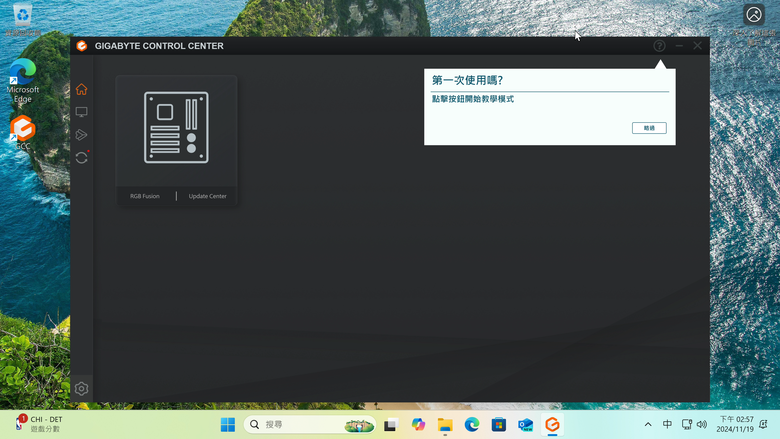Open Update Center from motherboard card
This screenshot has width=780, height=439.
tap(207, 196)
